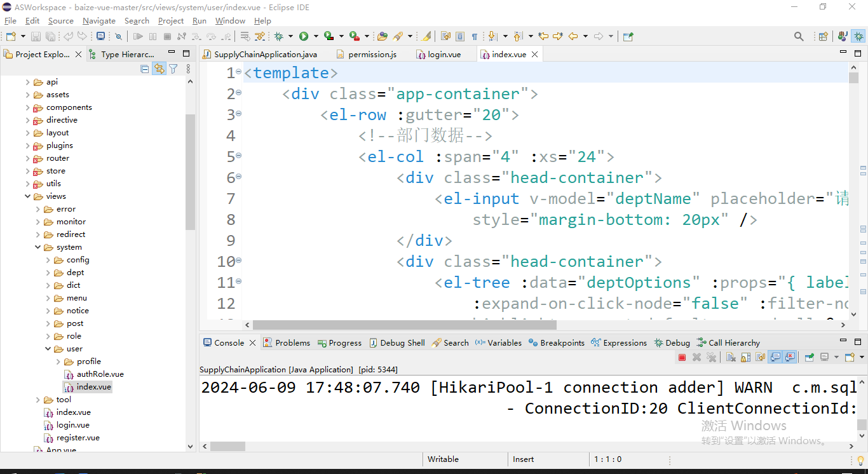Click the Search flashlight toolbar icon

click(398, 36)
